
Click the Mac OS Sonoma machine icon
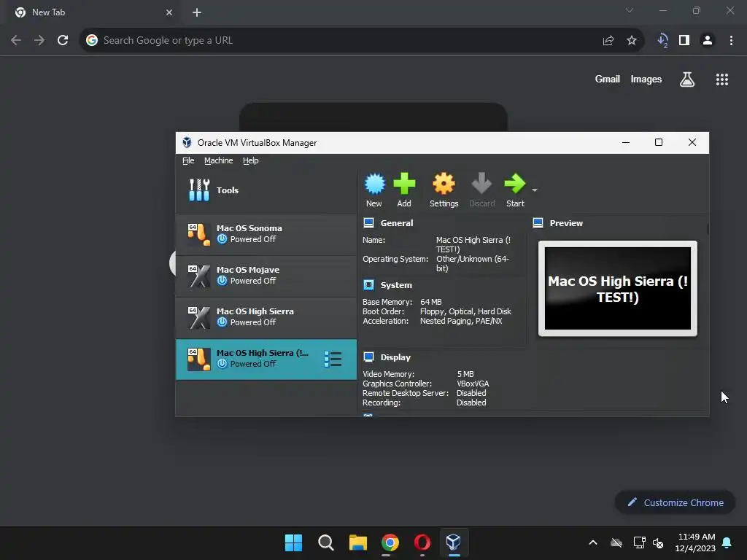[x=198, y=234]
